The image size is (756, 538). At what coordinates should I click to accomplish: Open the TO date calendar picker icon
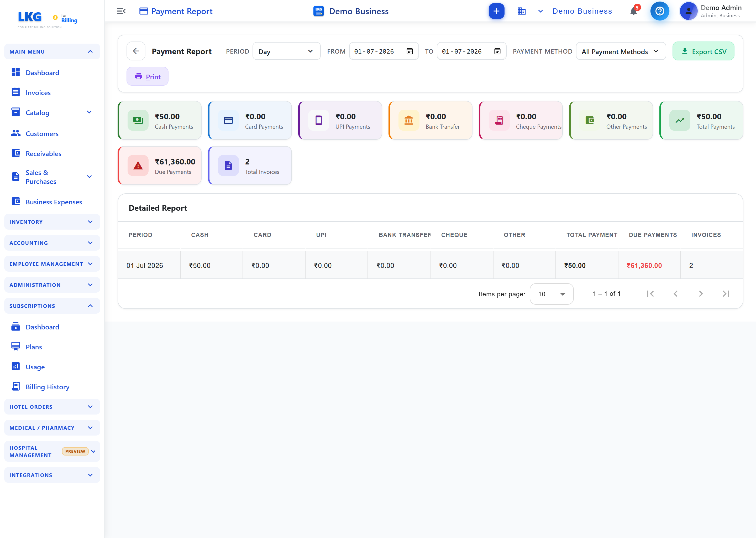[x=497, y=51]
